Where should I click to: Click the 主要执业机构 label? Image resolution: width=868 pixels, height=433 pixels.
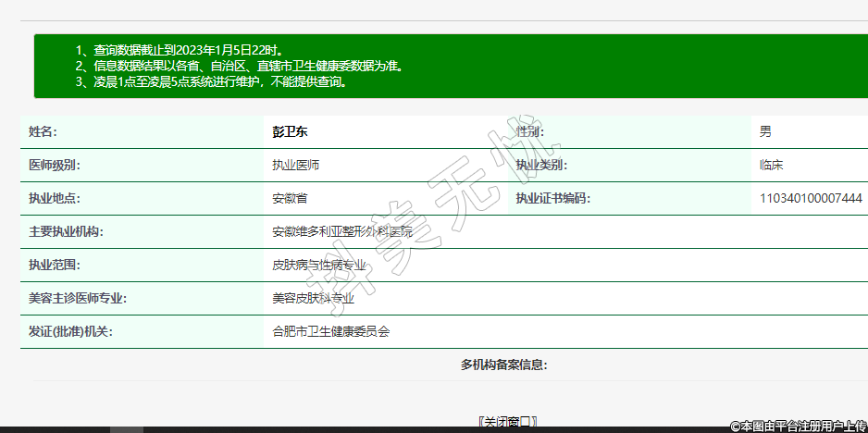click(67, 231)
